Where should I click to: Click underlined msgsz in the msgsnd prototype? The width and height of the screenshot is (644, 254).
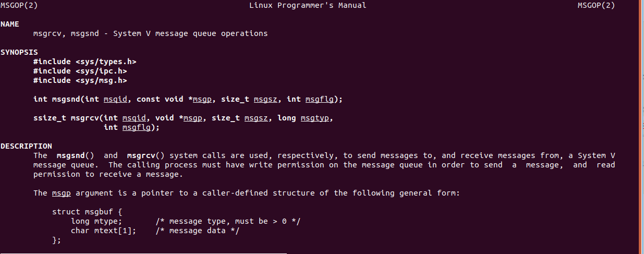266,99
